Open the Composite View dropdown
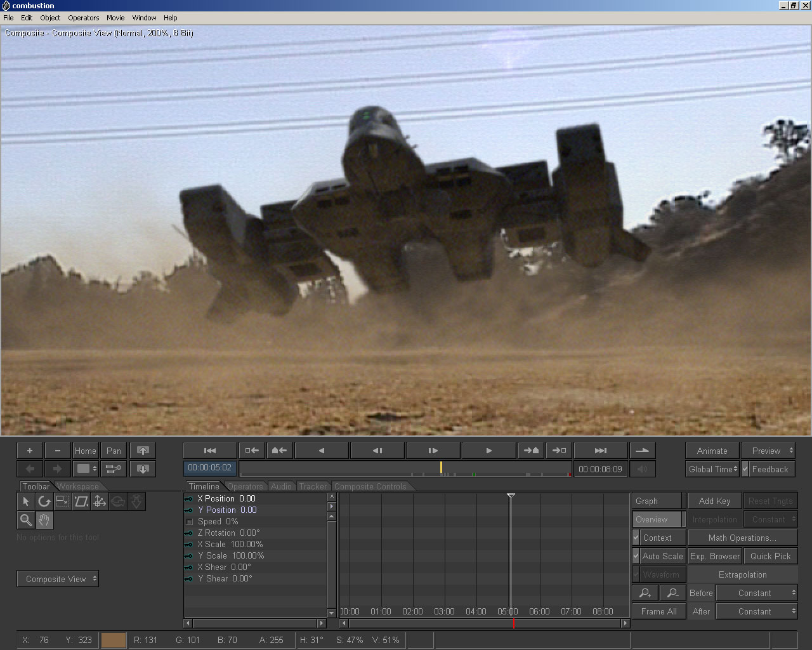This screenshot has height=650, width=812. (x=58, y=579)
